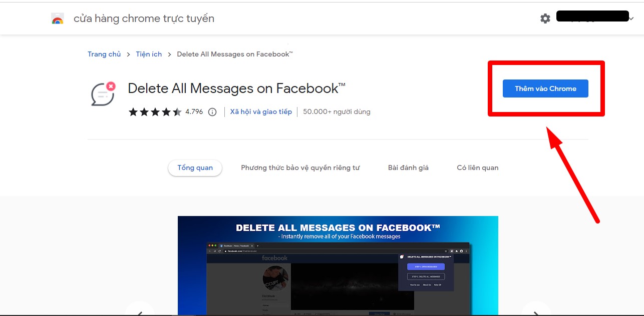Open settings via the gear icon

pyautogui.click(x=545, y=18)
